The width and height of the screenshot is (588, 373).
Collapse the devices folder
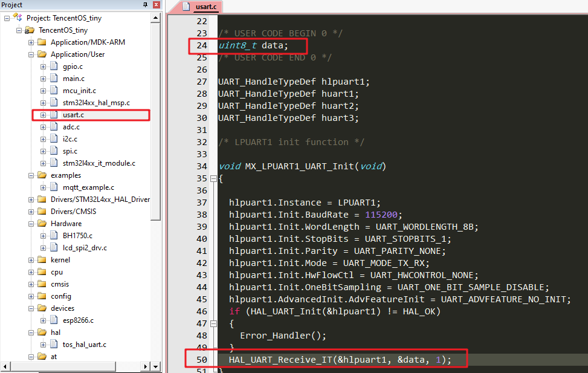[31, 308]
